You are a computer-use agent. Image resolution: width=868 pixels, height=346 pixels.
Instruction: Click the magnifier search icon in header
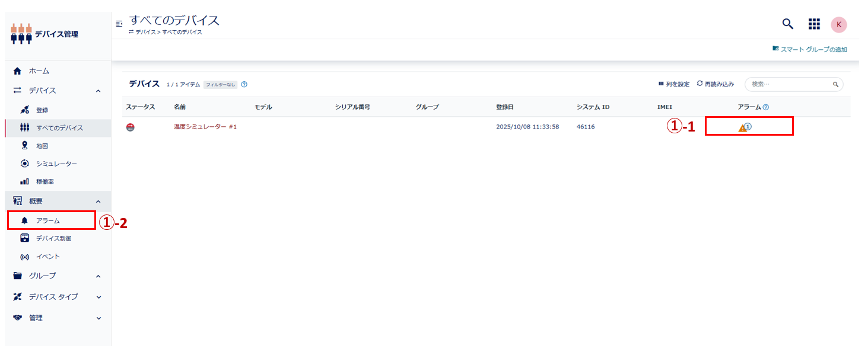point(787,24)
